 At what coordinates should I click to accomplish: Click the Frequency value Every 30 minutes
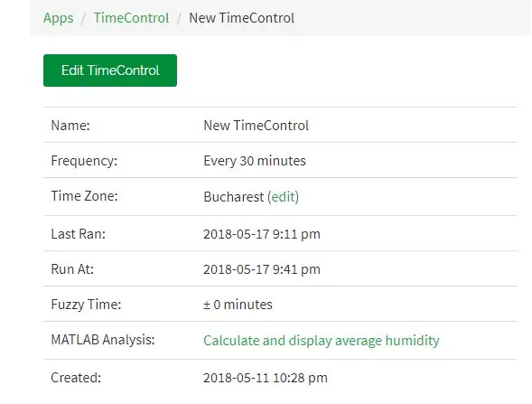[x=255, y=161]
